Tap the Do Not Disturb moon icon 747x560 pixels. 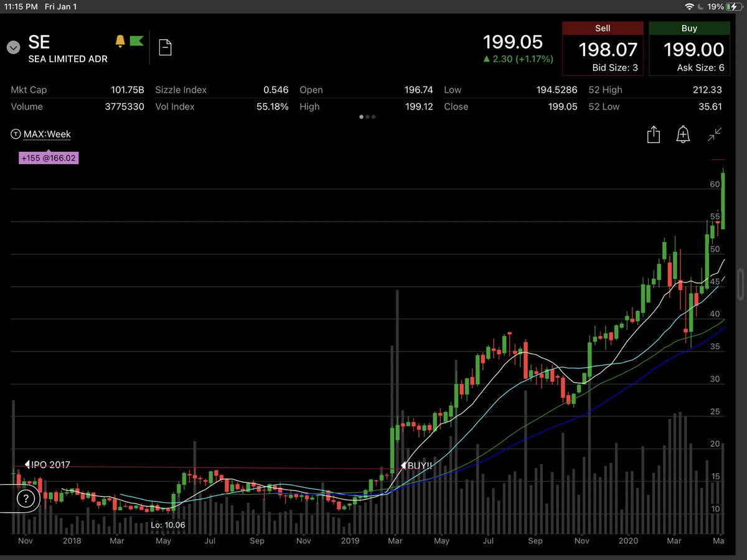[702, 7]
